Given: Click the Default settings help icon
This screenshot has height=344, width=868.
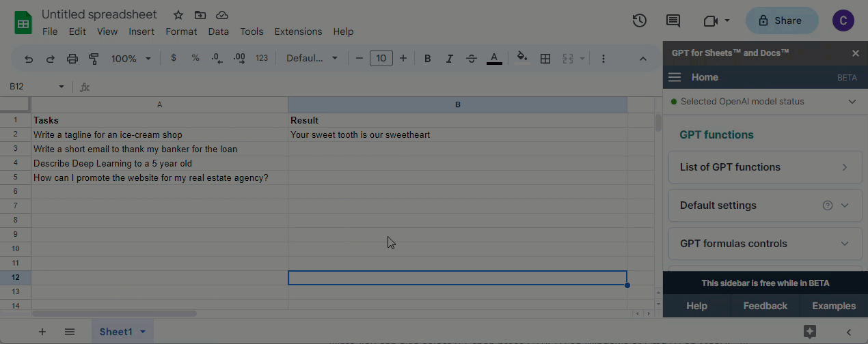Looking at the screenshot, I should point(828,205).
